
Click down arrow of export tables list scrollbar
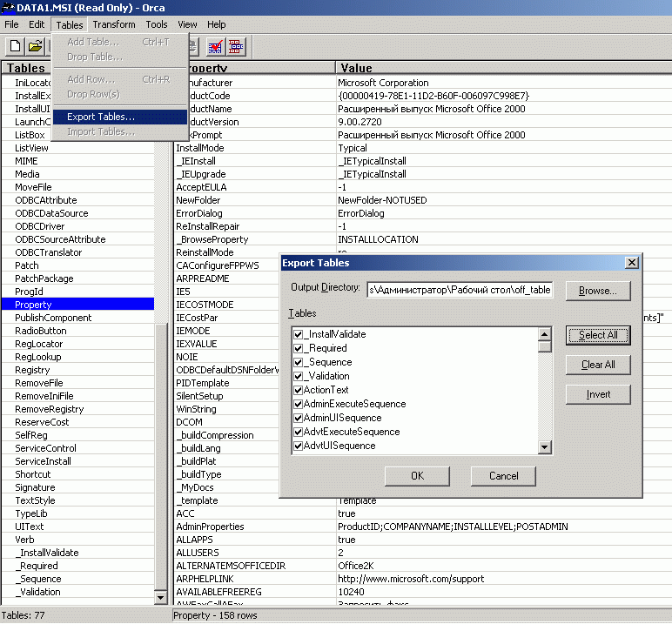[x=544, y=447]
